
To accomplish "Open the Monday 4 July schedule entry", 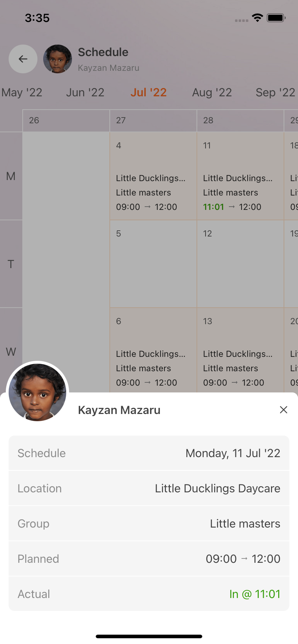I will pyautogui.click(x=153, y=176).
